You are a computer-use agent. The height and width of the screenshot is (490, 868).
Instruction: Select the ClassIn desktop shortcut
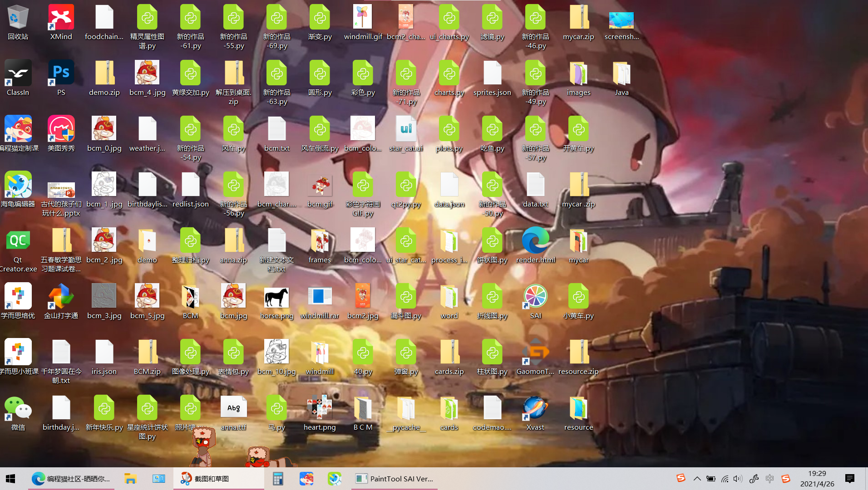pyautogui.click(x=18, y=78)
